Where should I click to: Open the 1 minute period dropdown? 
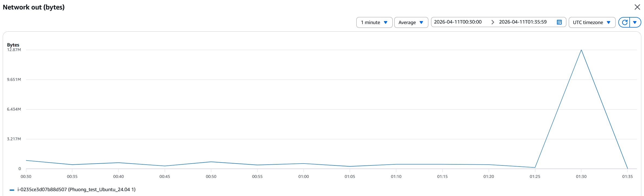pyautogui.click(x=374, y=22)
